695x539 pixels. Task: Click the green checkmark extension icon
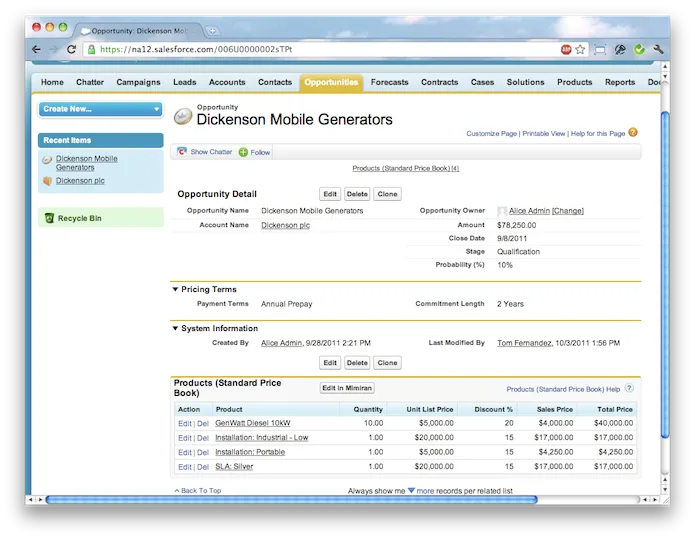pos(639,49)
